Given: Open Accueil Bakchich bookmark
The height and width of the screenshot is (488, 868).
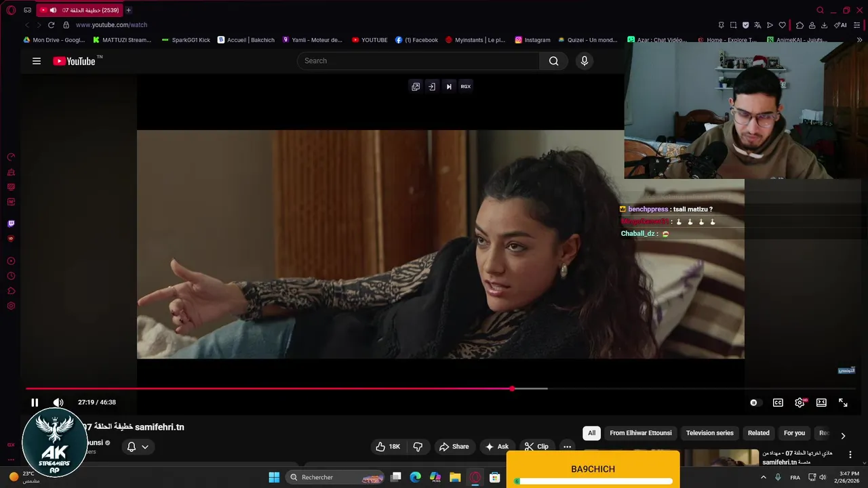Looking at the screenshot, I should pyautogui.click(x=245, y=40).
